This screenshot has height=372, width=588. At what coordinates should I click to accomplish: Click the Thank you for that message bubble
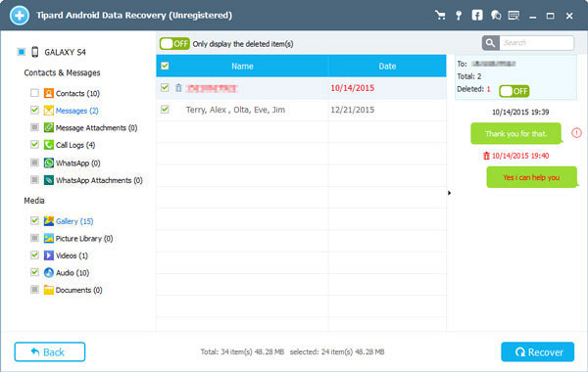point(516,133)
